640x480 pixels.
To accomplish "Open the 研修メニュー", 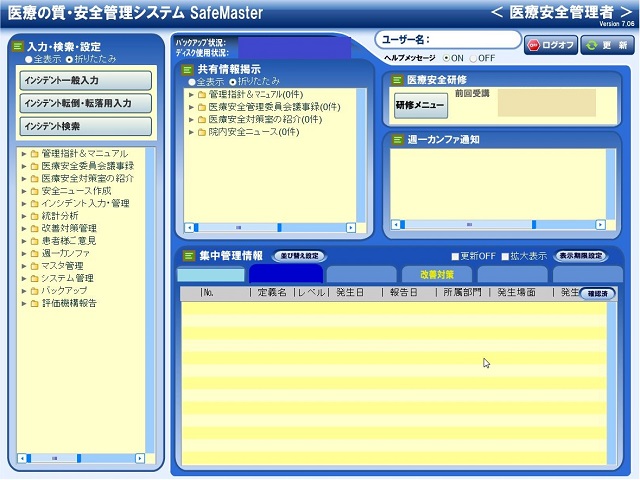I will (420, 105).
